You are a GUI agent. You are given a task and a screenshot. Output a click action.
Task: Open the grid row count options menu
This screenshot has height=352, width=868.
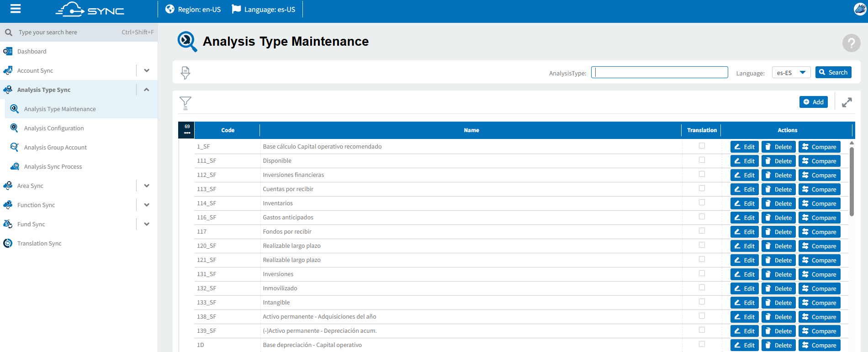pos(187,130)
